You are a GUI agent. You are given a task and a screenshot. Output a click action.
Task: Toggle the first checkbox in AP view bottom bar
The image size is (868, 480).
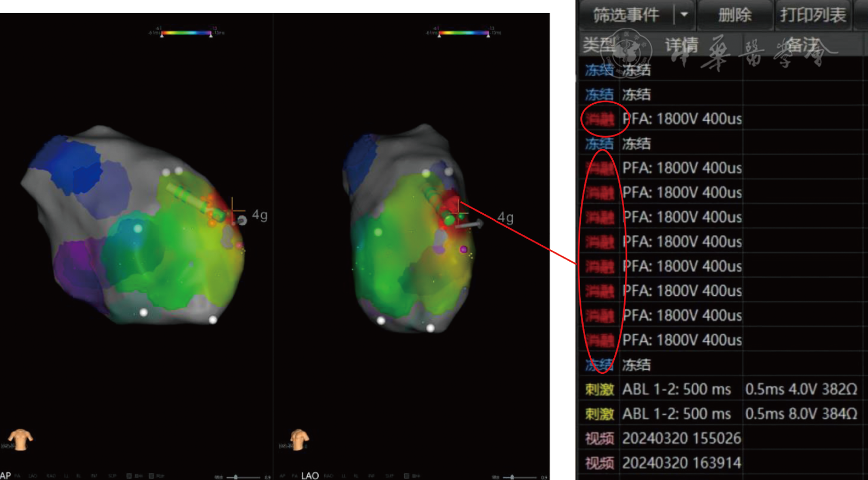point(129,476)
